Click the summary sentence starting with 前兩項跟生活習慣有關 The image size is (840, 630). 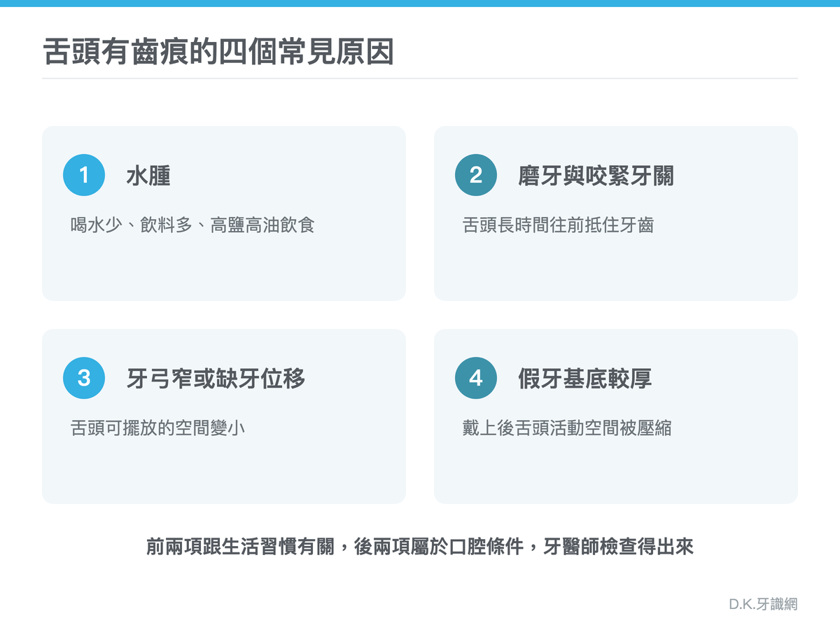pyautogui.click(x=420, y=547)
